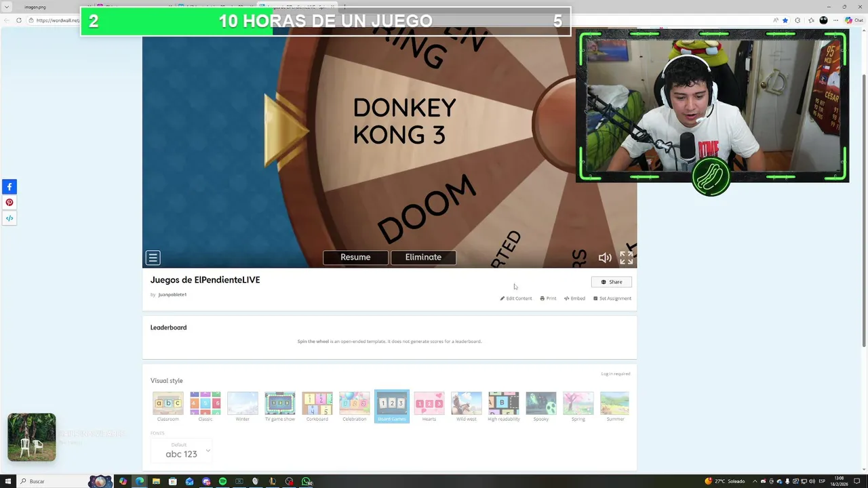868x488 pixels.
Task: Switch to the imagen.png browser tab
Action: click(x=35, y=7)
